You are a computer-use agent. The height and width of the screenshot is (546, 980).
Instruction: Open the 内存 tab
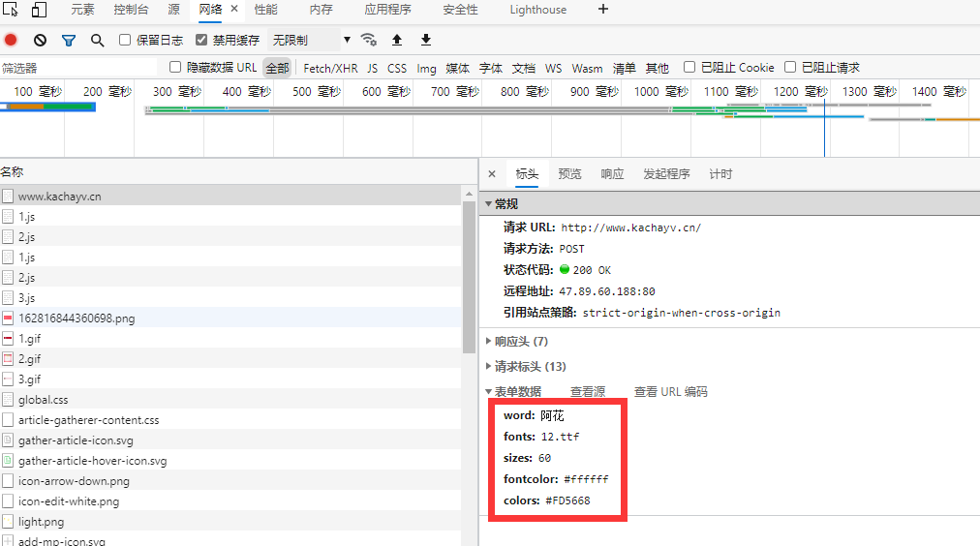tap(322, 10)
